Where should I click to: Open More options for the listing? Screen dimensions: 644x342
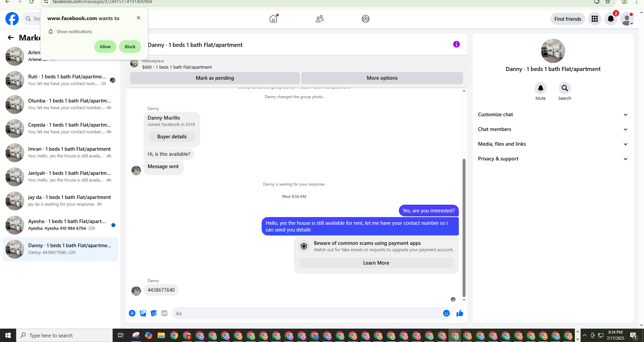(x=382, y=78)
